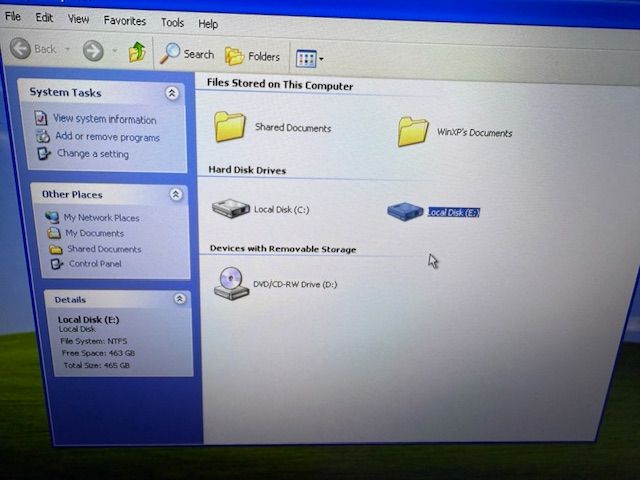The width and height of the screenshot is (640, 480).
Task: Click the Total Size: 465 GB text
Action: (97, 365)
